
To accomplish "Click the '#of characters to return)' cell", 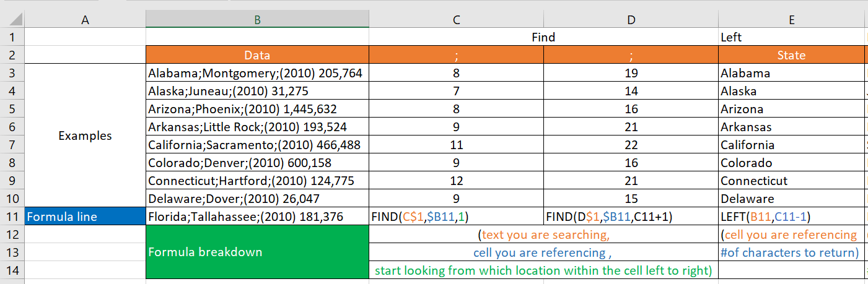I will click(791, 252).
